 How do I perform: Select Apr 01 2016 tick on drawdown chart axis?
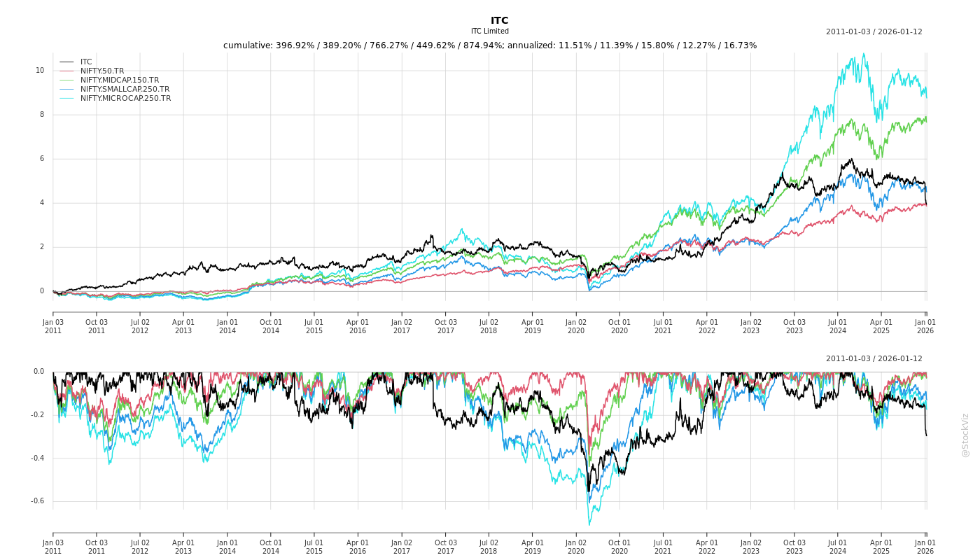358,547
